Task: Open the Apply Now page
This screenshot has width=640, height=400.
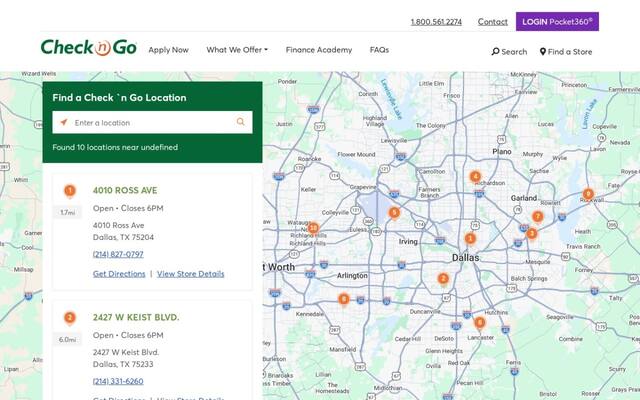Action: click(x=169, y=50)
